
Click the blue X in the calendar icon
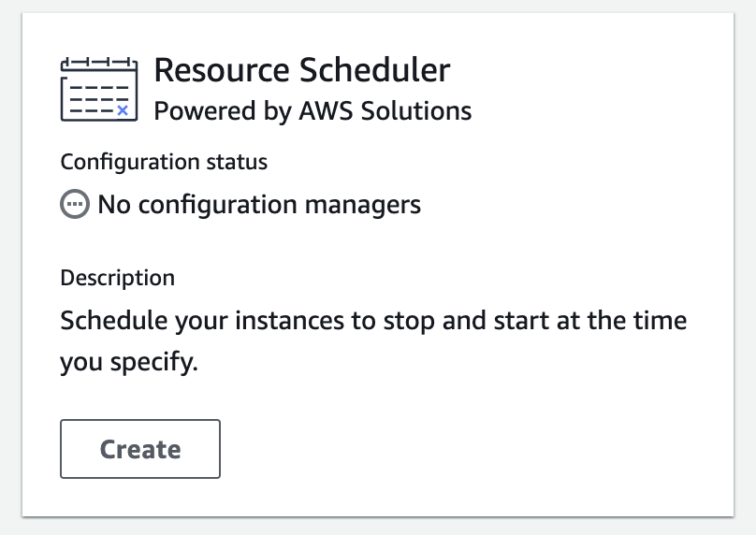click(x=122, y=109)
